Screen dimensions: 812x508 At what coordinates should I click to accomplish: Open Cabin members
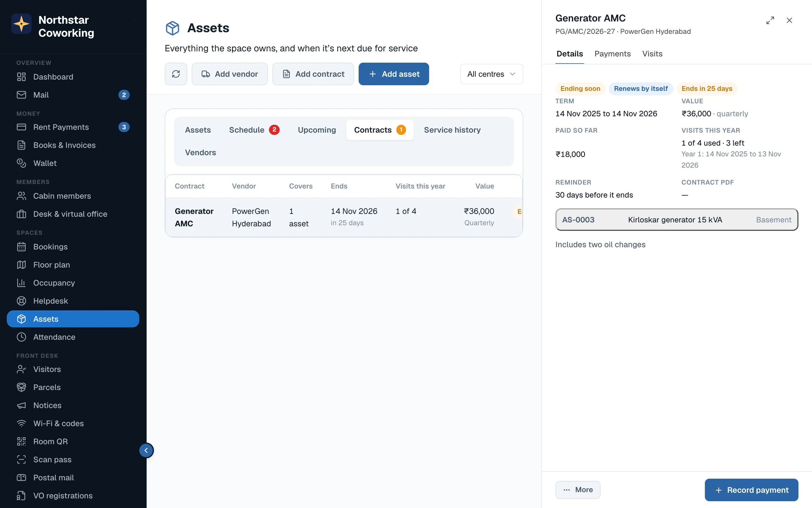[73, 196]
